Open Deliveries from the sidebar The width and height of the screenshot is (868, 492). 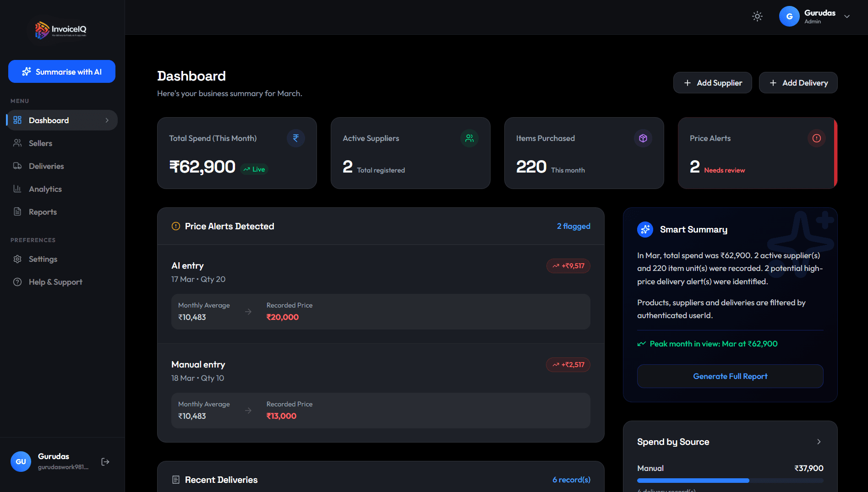(x=46, y=166)
